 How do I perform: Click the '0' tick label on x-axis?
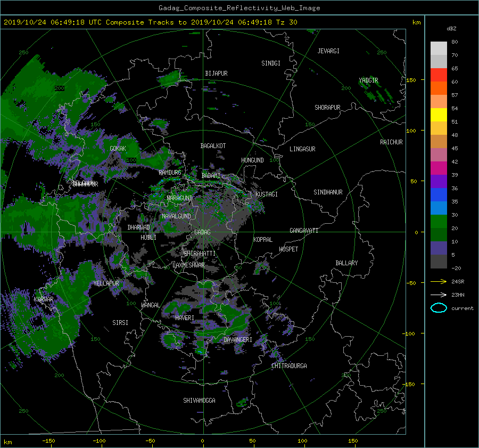(202, 441)
